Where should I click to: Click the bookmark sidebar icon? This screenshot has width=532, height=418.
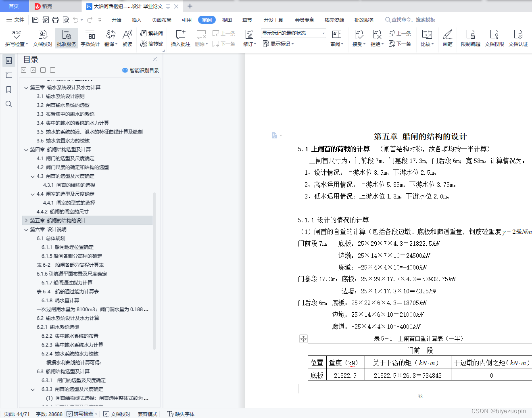click(x=9, y=90)
